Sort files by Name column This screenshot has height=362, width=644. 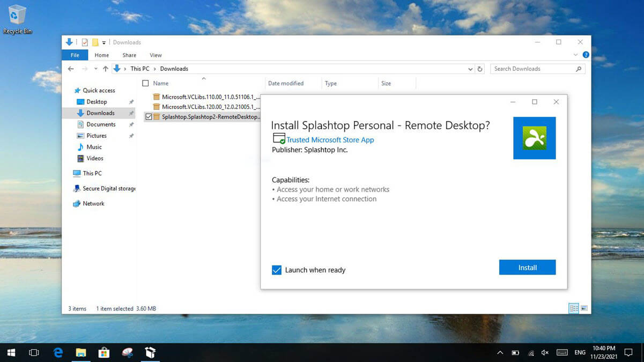[x=161, y=83]
